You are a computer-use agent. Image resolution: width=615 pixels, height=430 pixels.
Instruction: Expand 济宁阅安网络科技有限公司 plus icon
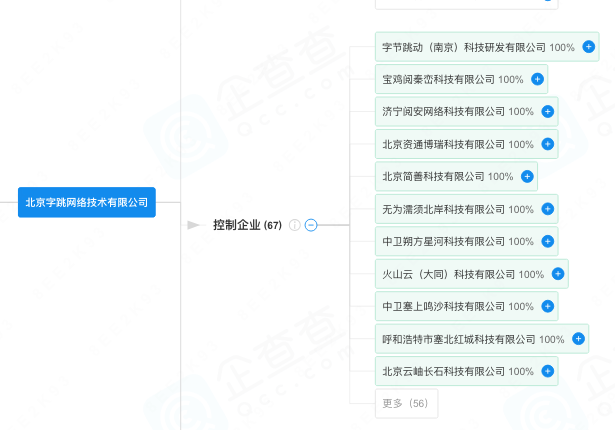[x=548, y=112]
